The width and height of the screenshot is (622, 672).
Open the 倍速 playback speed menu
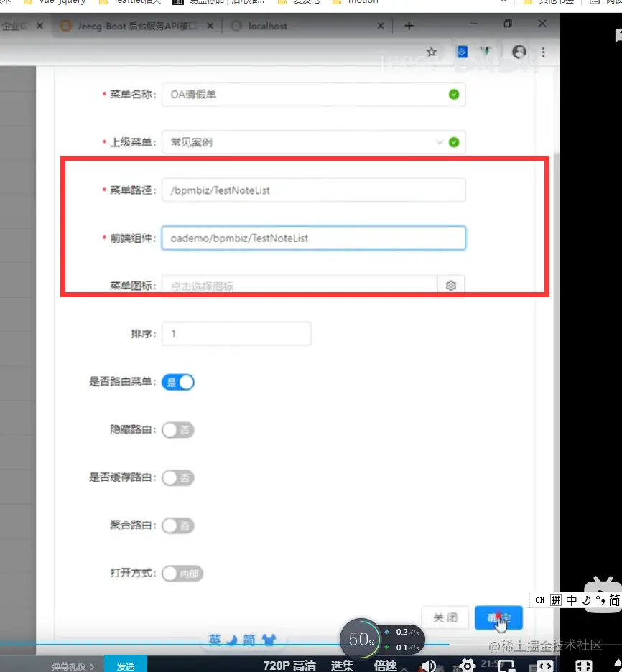[x=386, y=664]
